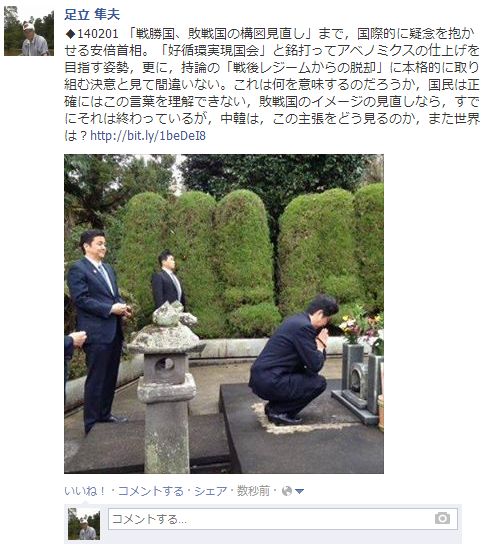486x554 pixels.
Task: Open the poster's profile picture beside the name
Action: coord(29,31)
